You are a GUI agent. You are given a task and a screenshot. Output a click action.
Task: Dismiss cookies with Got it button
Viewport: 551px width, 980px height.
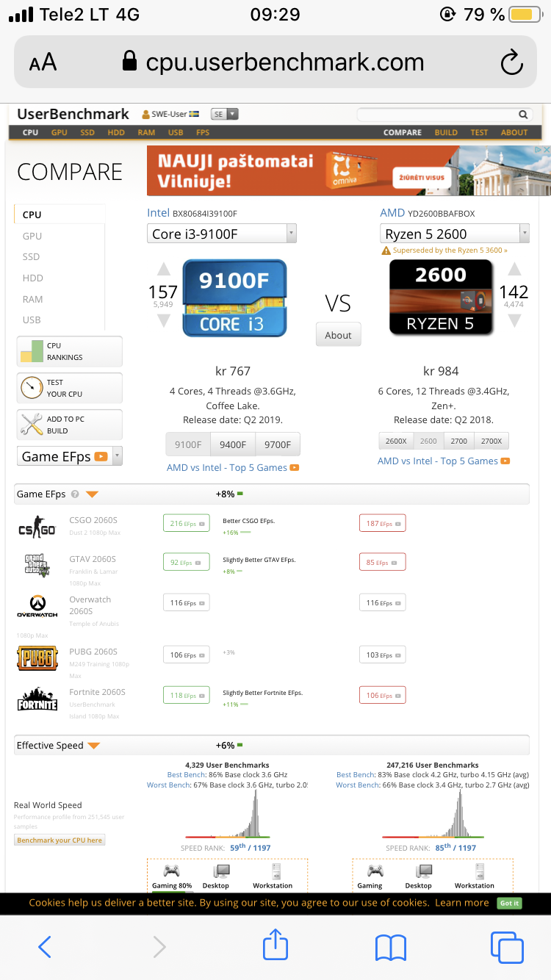click(x=509, y=903)
